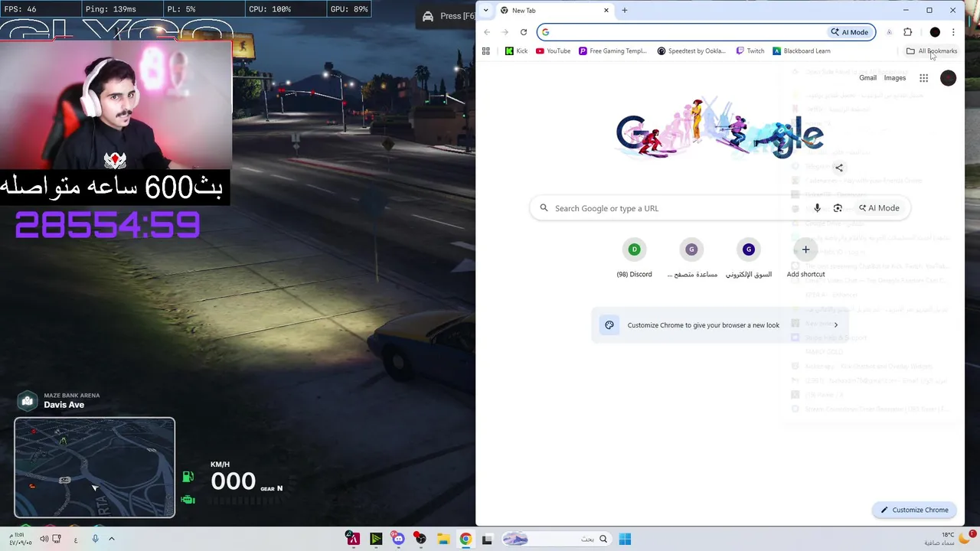This screenshot has width=980, height=551.
Task: Click the Search Google or type a URL box
Action: coord(720,208)
